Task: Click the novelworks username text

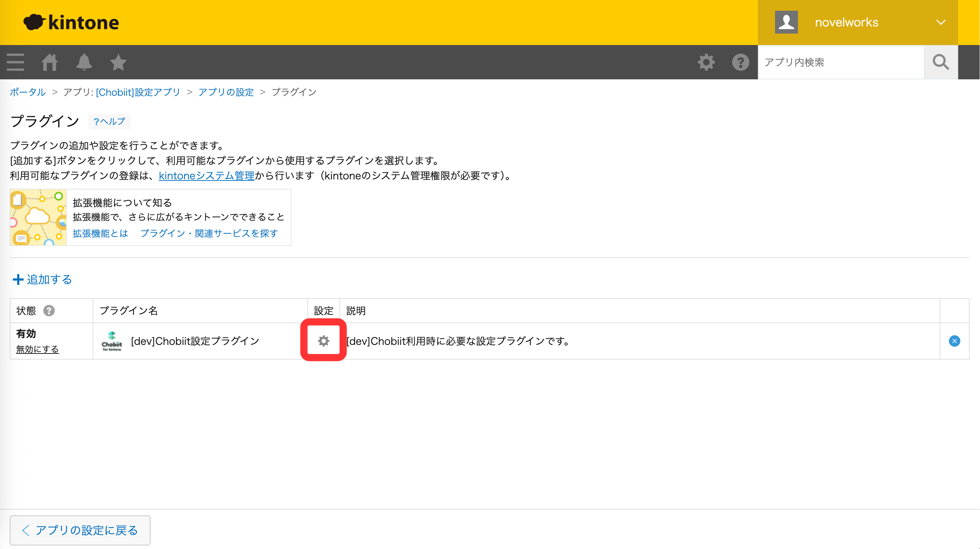Action: pos(847,23)
